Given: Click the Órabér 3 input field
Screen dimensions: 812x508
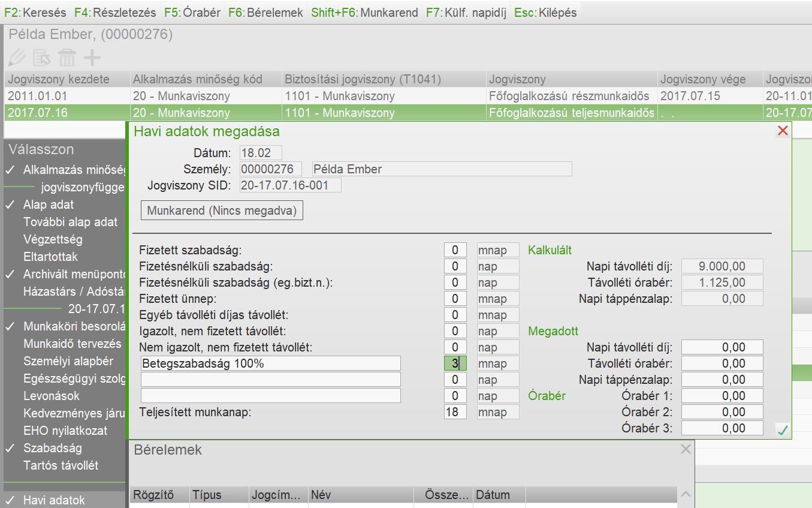Looking at the screenshot, I should pyautogui.click(x=722, y=428).
